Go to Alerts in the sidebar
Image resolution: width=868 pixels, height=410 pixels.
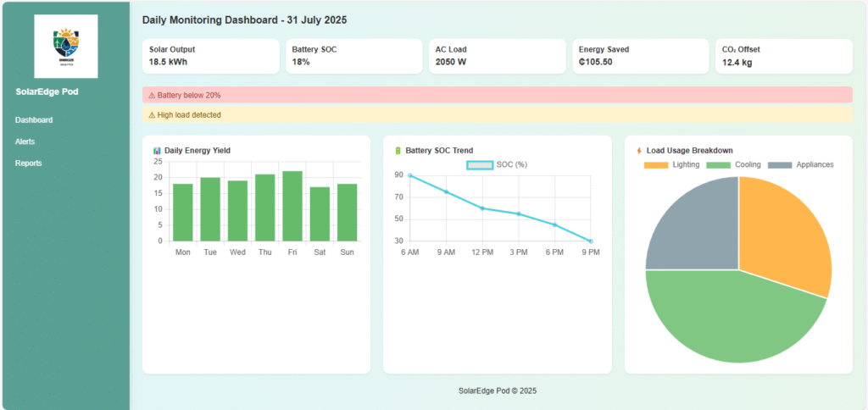[25, 141]
